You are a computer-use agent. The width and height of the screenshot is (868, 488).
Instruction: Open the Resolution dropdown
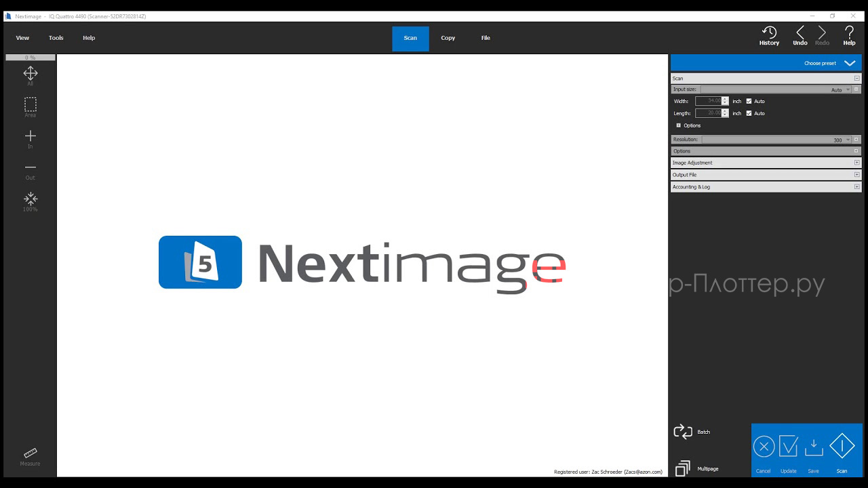click(848, 139)
